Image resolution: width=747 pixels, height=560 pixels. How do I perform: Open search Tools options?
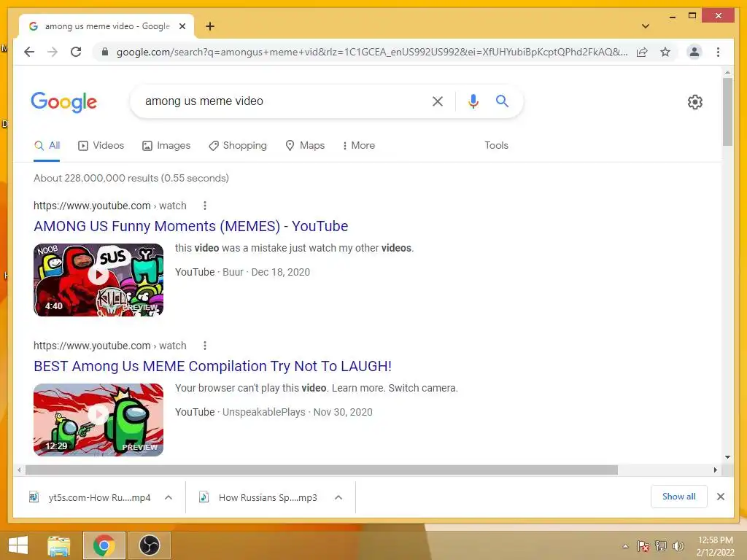pyautogui.click(x=496, y=146)
